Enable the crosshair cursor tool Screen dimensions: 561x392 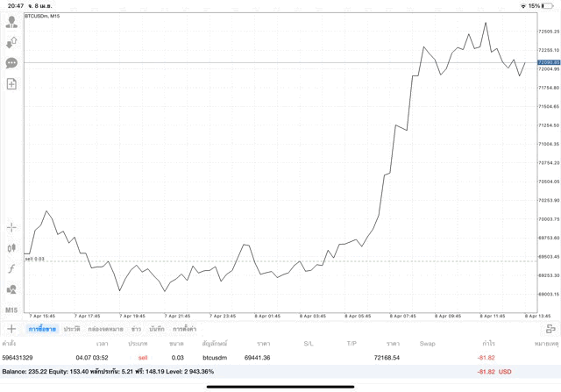11,227
